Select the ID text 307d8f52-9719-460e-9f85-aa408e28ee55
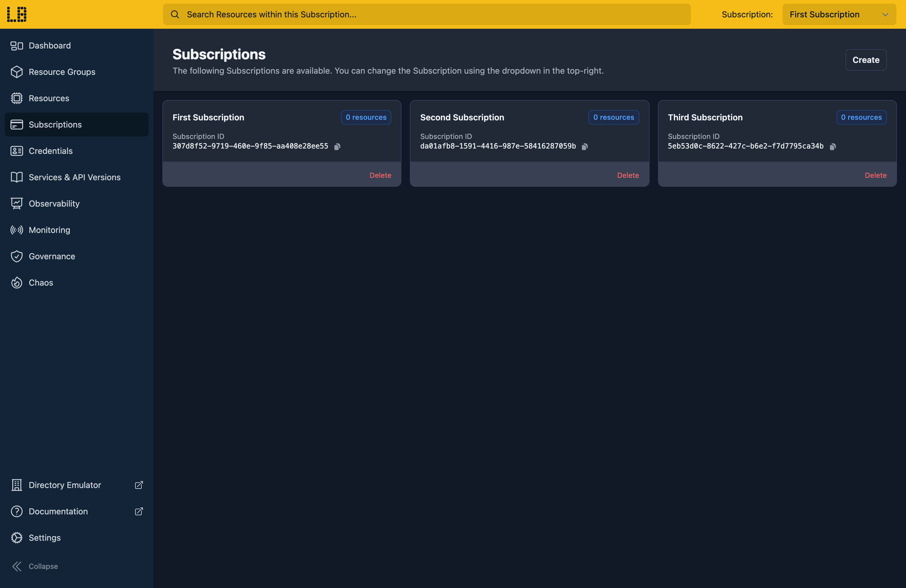The image size is (906, 588). pyautogui.click(x=250, y=146)
